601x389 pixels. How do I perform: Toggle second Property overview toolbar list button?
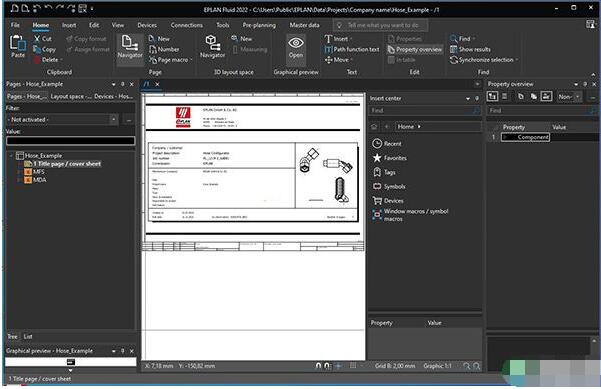(x=505, y=97)
